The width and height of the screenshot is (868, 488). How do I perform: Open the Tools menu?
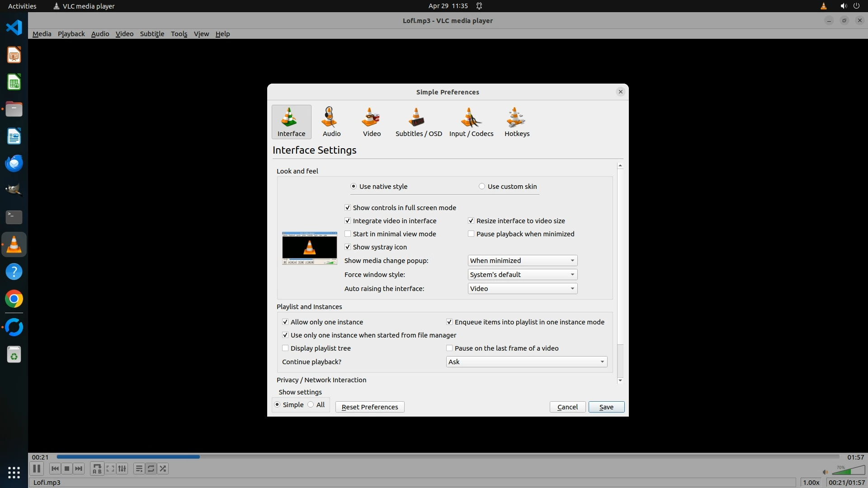pyautogui.click(x=179, y=34)
